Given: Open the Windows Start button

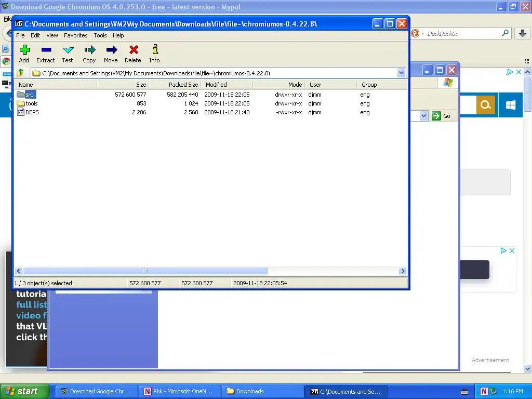Looking at the screenshot, I should coord(24,391).
